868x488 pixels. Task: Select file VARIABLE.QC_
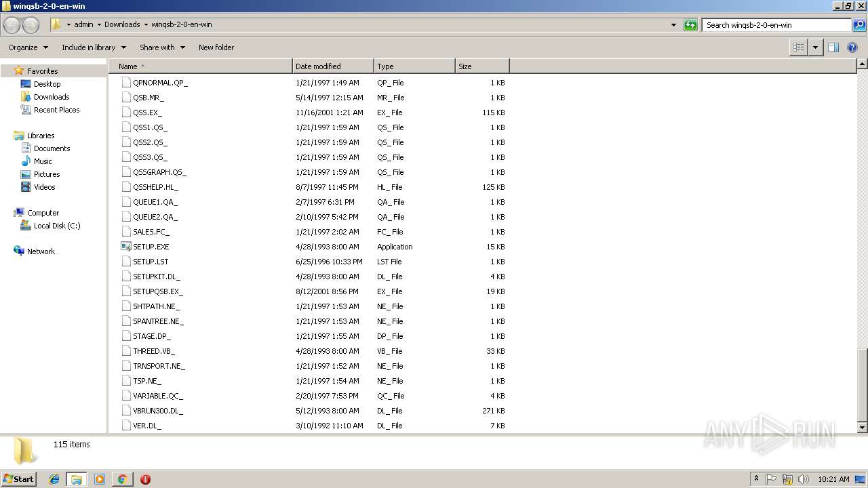[x=158, y=396]
